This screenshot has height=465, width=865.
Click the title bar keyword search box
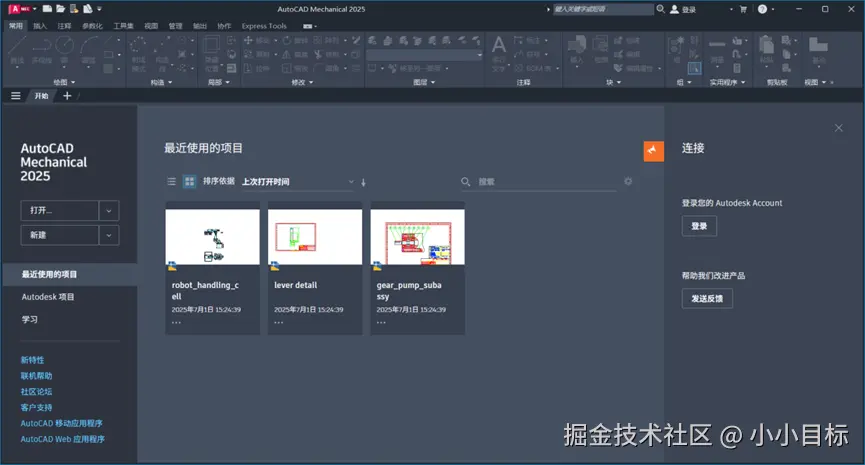603,9
